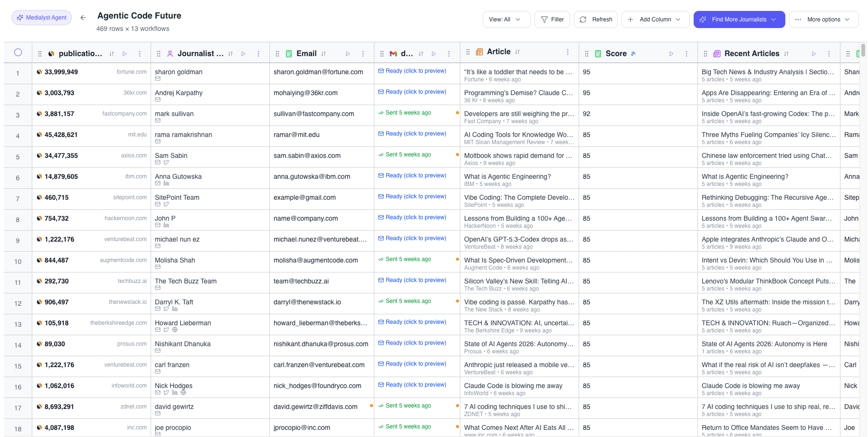
Task: Preview the ready draft for Anna Gutowska
Action: pyautogui.click(x=412, y=175)
